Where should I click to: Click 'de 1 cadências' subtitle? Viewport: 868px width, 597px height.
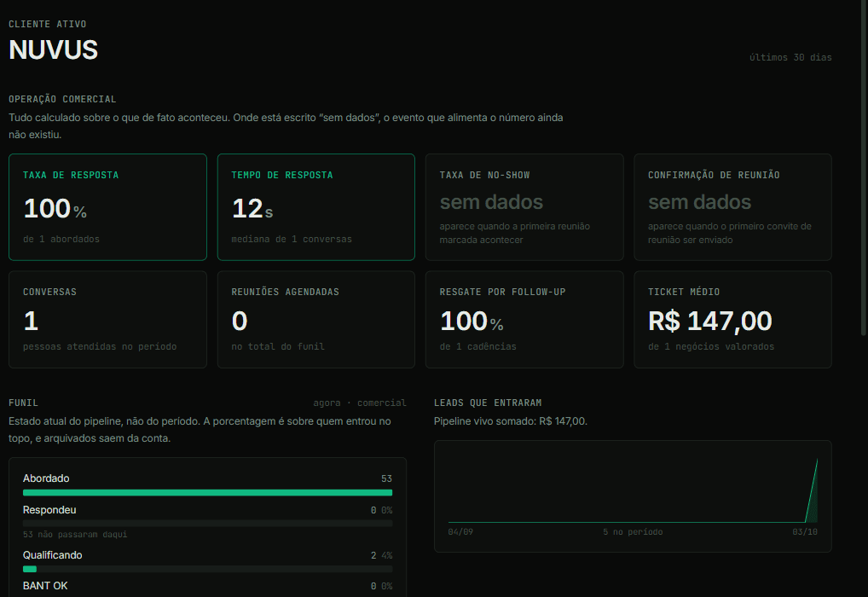coord(477,346)
